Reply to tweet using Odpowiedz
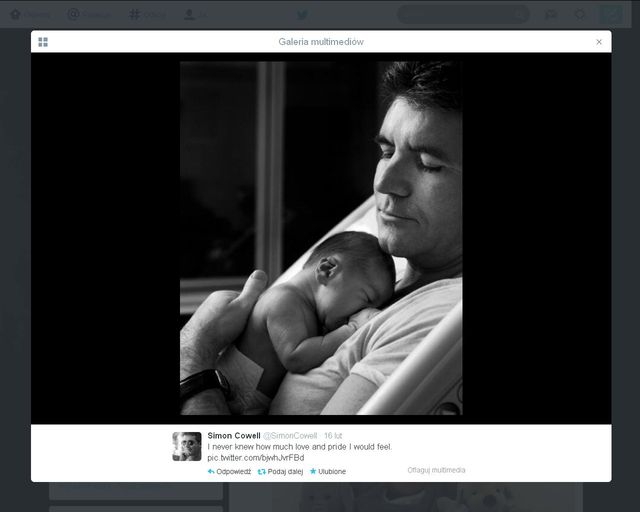The image size is (640, 512). (229, 471)
